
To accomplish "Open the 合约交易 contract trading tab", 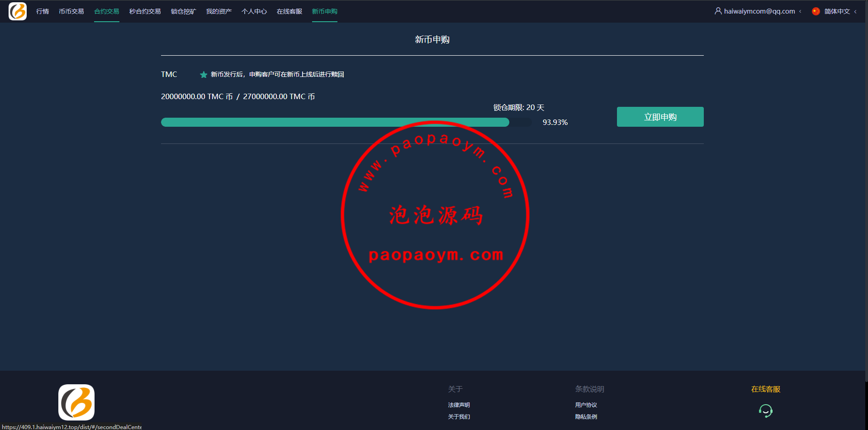I will (107, 11).
